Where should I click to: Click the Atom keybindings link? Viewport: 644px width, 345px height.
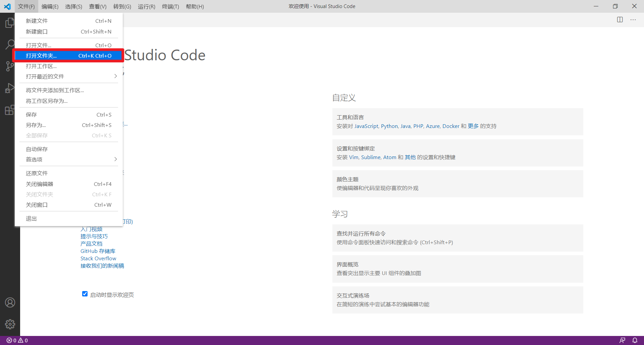(x=390, y=157)
